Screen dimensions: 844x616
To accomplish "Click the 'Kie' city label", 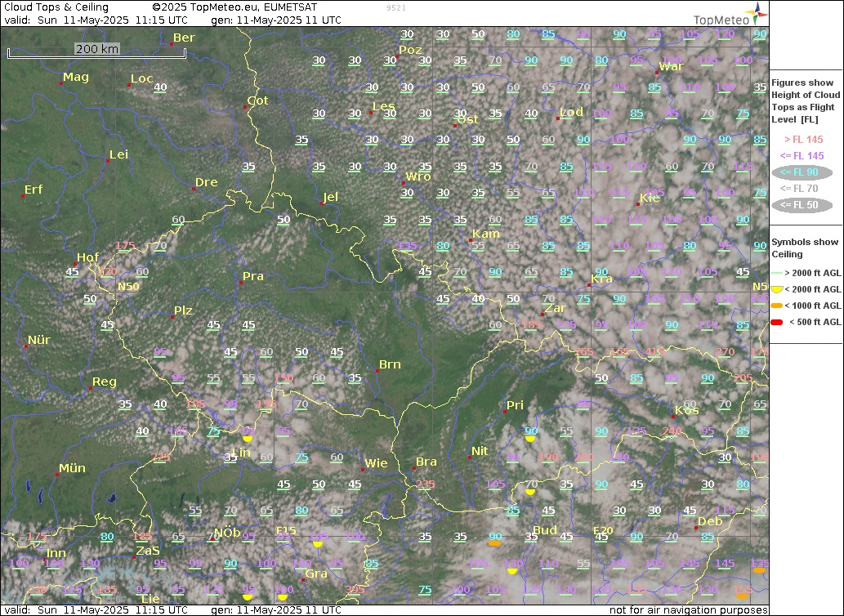I will pyautogui.click(x=650, y=198).
